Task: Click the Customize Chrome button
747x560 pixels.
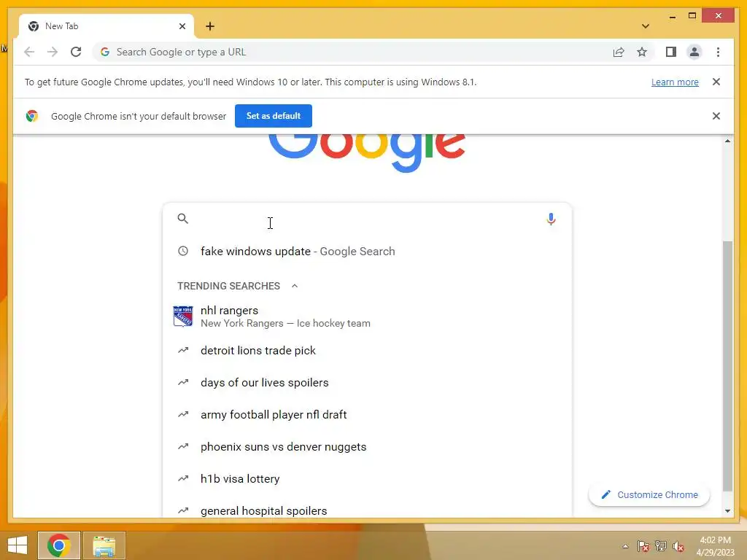Action: pyautogui.click(x=649, y=495)
